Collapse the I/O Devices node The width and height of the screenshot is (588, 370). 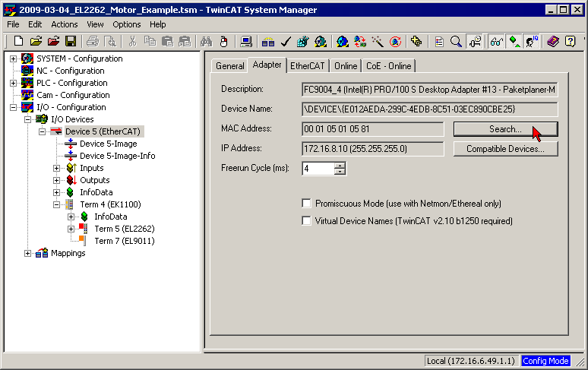pyautogui.click(x=27, y=119)
